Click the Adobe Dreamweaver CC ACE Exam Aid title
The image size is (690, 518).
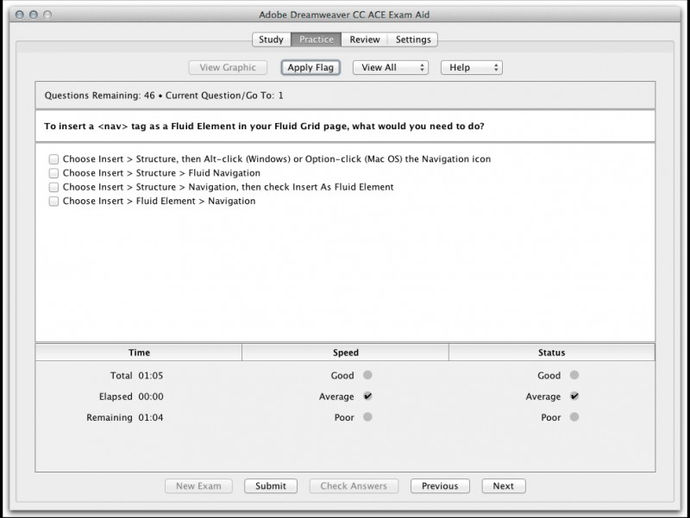coord(344,15)
